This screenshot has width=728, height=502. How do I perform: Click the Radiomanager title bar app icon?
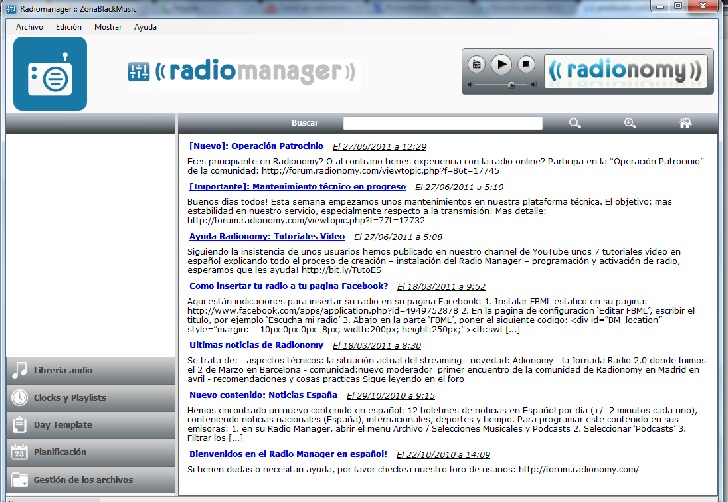point(11,9)
